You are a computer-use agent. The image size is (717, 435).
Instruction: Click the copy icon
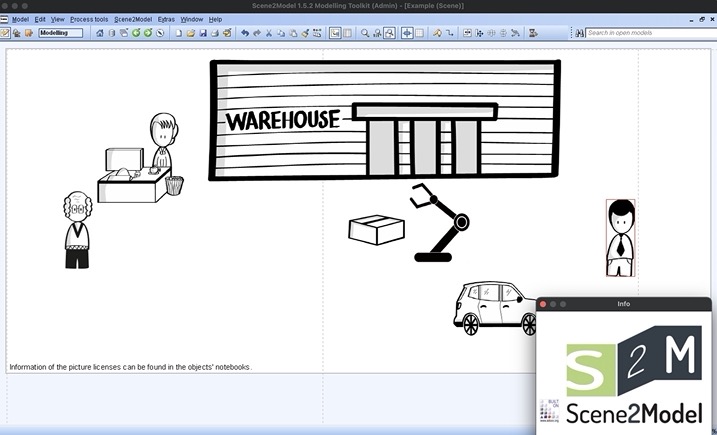coord(281,33)
